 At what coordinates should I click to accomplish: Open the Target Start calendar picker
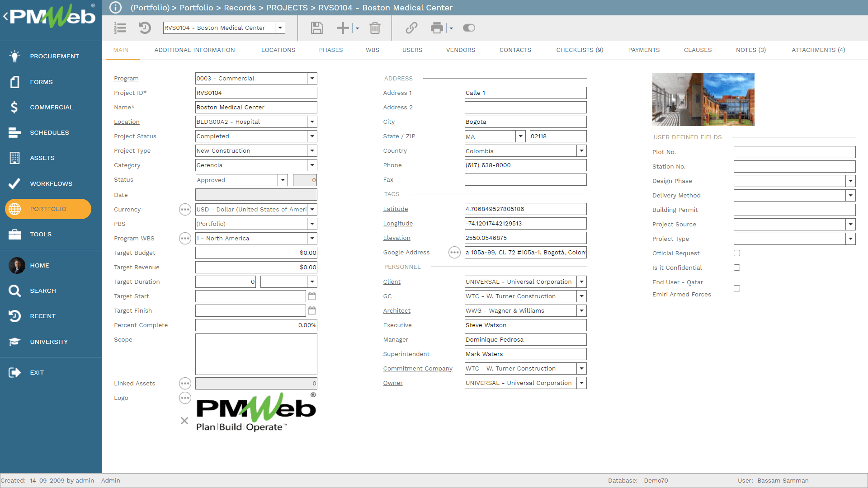(x=312, y=296)
